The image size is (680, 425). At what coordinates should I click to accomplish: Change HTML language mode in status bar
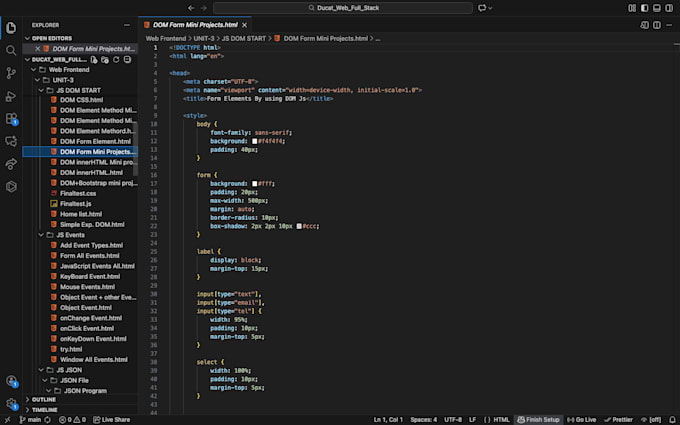pos(501,419)
